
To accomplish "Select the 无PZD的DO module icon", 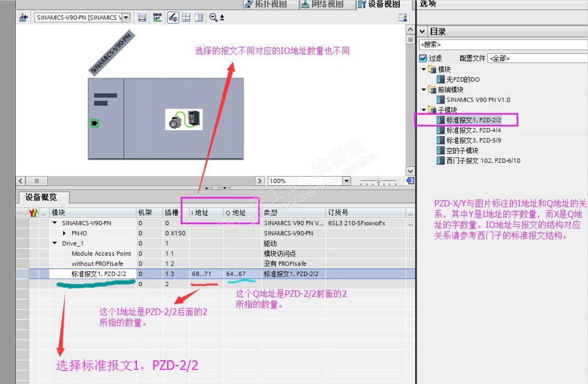I will pos(440,79).
